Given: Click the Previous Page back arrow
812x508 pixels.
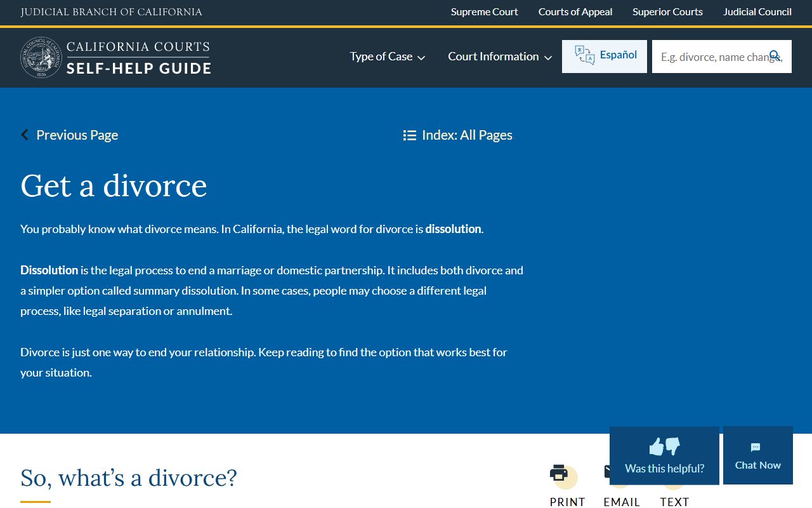Looking at the screenshot, I should click(25, 135).
